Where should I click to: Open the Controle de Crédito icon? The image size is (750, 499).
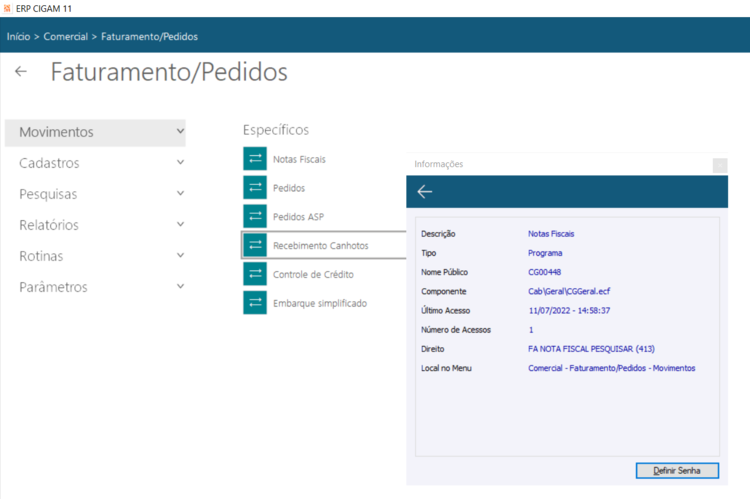(x=255, y=274)
